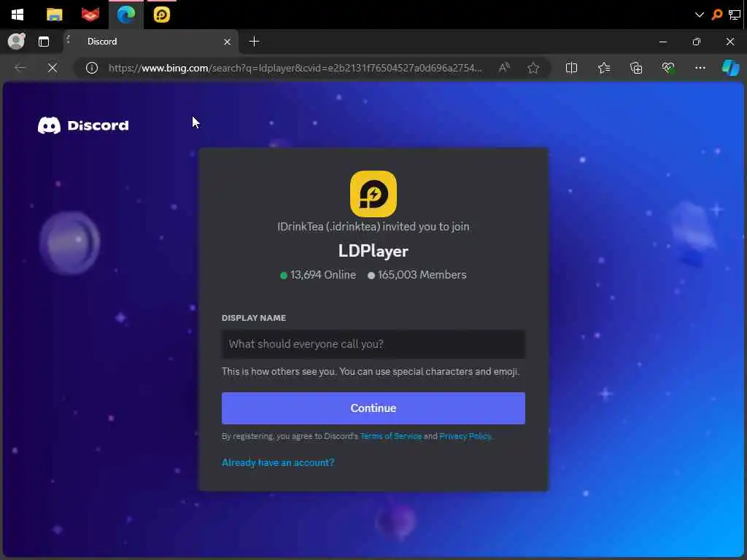Open the Edge profile avatar
The height and width of the screenshot is (560, 747).
click(16, 42)
